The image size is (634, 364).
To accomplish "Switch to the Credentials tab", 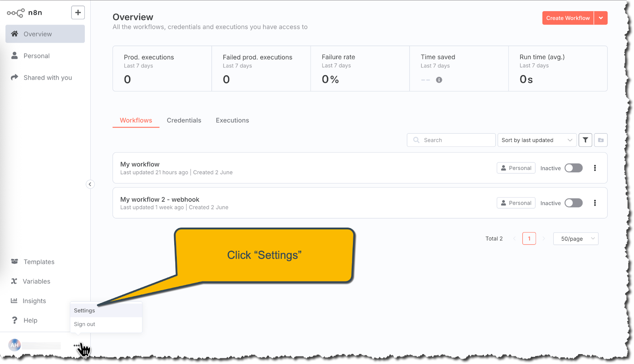I will pos(184,120).
